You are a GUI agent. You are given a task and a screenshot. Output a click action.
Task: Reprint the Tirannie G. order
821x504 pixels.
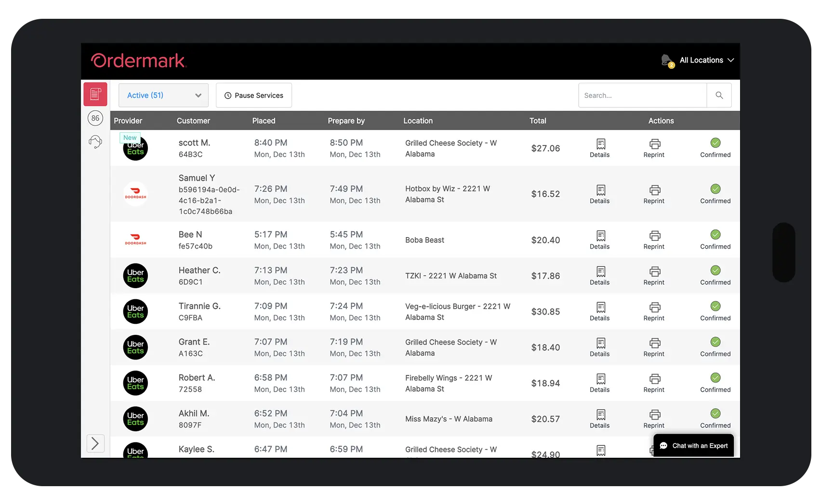click(654, 311)
